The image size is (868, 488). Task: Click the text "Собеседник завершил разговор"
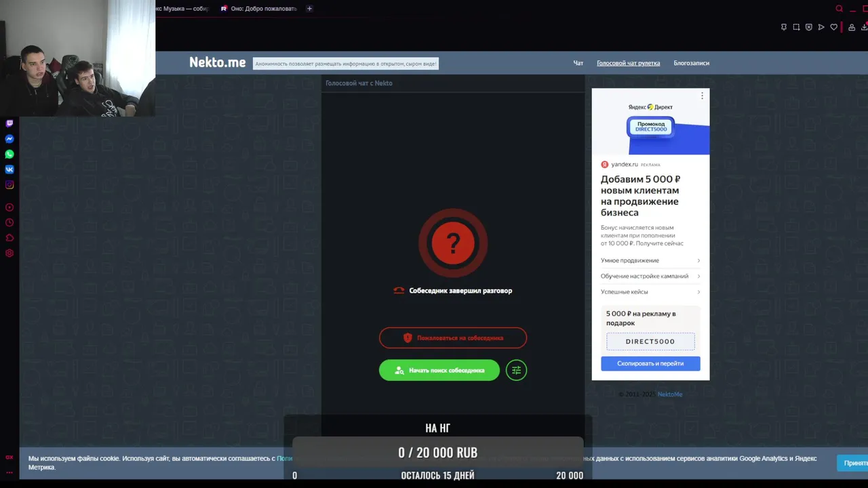pos(460,291)
